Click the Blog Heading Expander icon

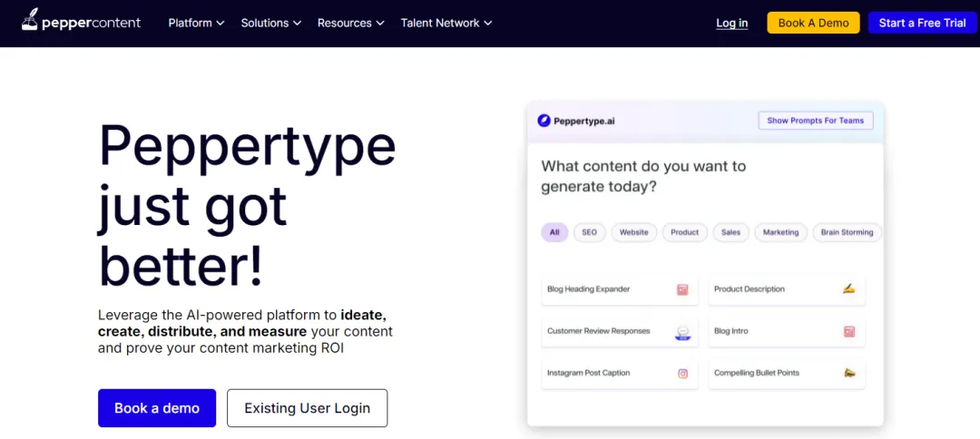pyautogui.click(x=682, y=290)
